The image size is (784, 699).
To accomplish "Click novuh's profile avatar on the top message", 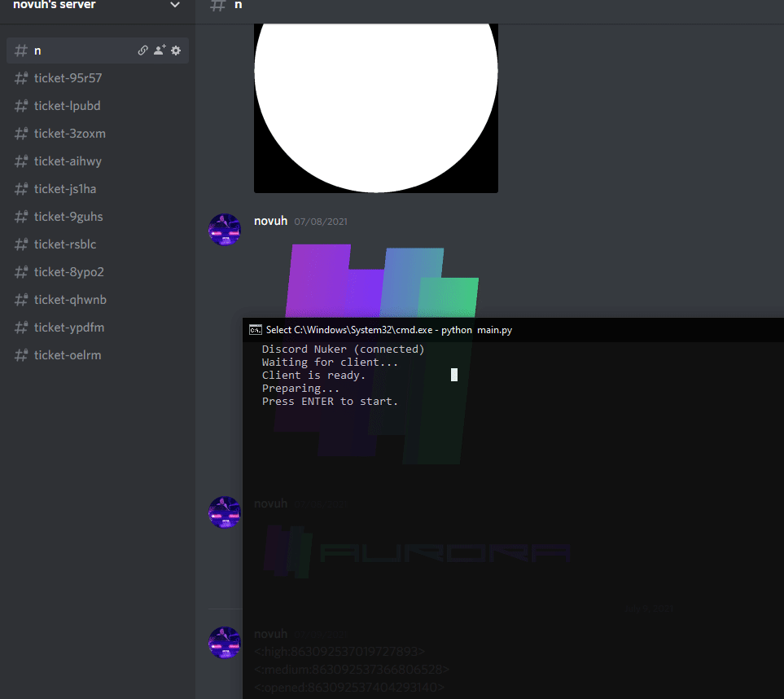I will [x=225, y=229].
